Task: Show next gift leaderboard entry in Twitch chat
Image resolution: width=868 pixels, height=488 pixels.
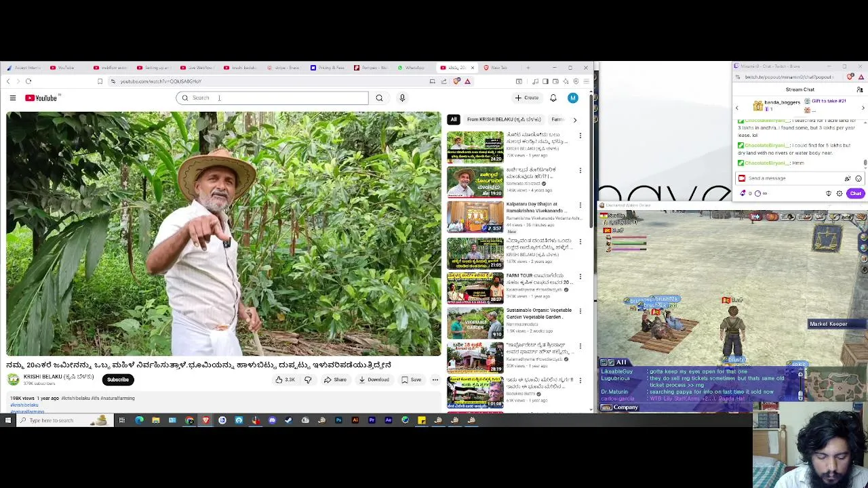Action: [863, 108]
